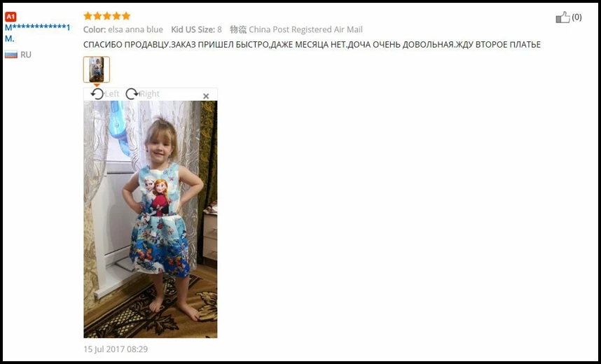Image resolution: width=601 pixels, height=364 pixels.
Task: Click the "Right" rotate label
Action: pos(149,94)
